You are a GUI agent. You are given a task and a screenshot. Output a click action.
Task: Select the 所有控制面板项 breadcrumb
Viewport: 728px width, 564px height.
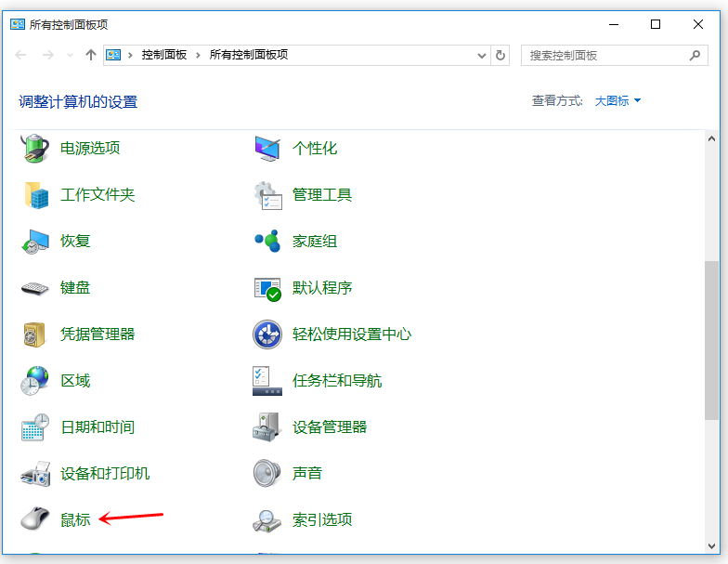pos(249,55)
